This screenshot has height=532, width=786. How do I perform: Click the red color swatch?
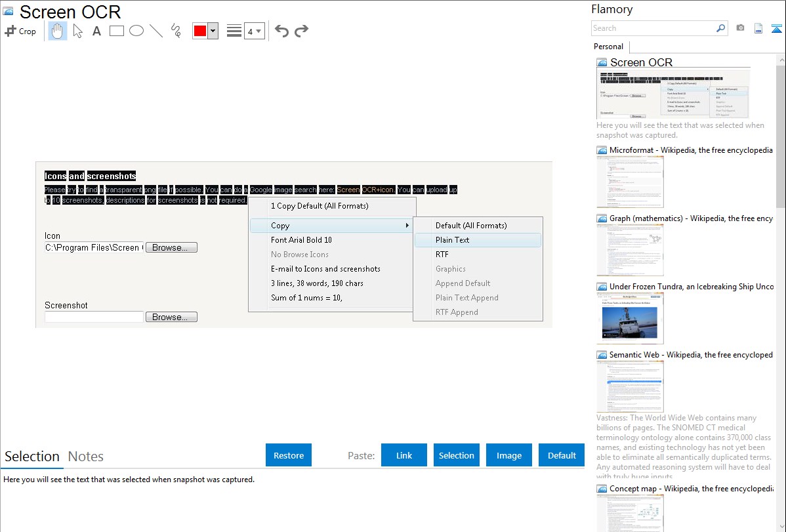200,31
